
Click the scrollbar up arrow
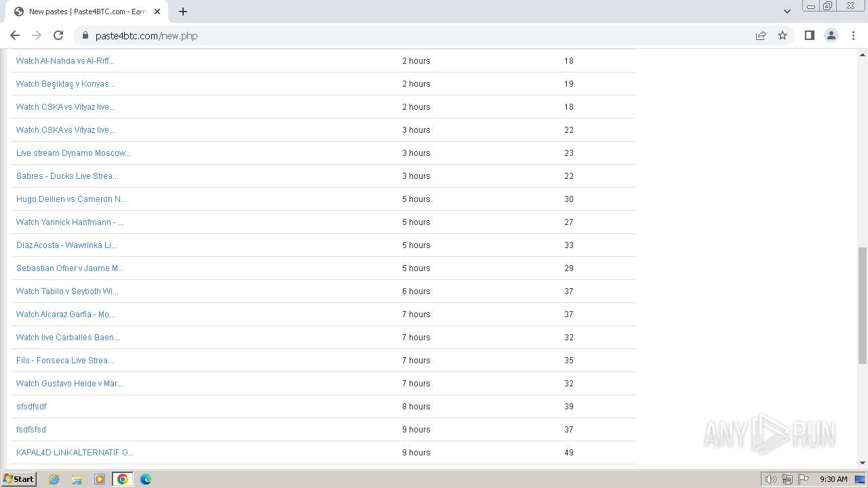[x=863, y=54]
